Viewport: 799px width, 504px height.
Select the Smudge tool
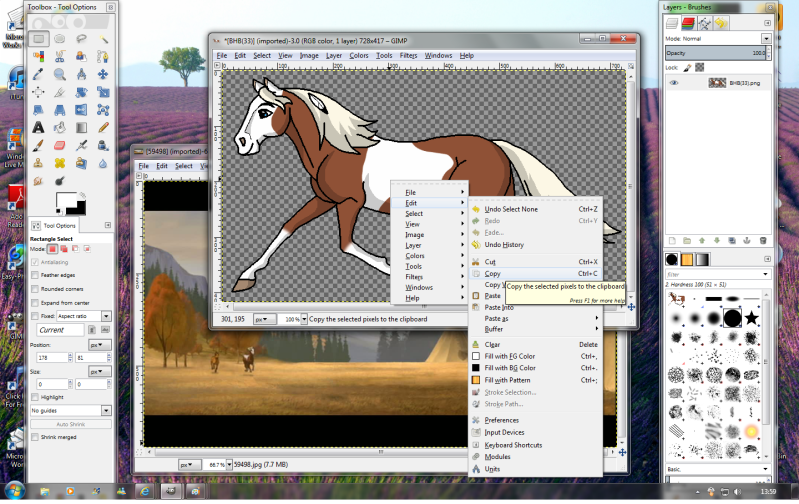pos(38,181)
